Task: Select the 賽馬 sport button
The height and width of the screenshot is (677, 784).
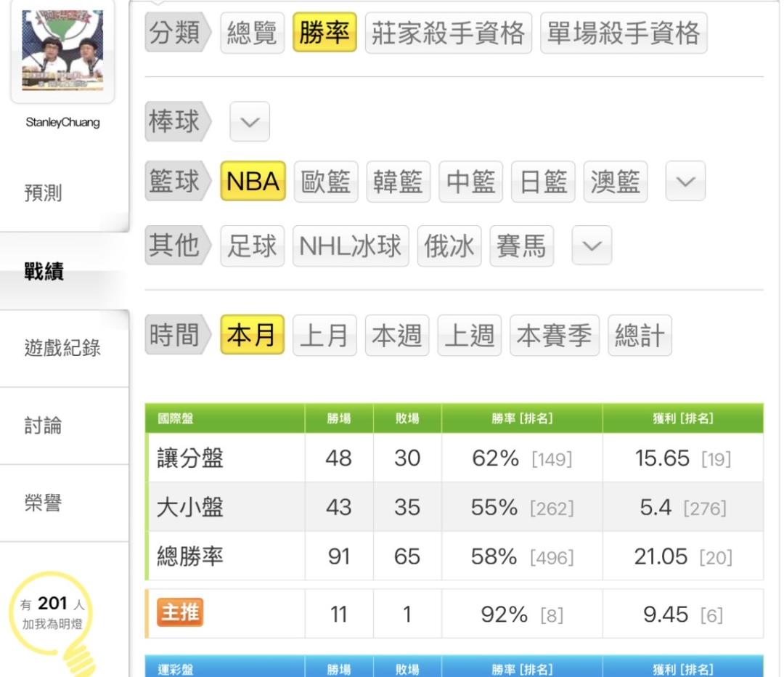Action: click(x=521, y=246)
